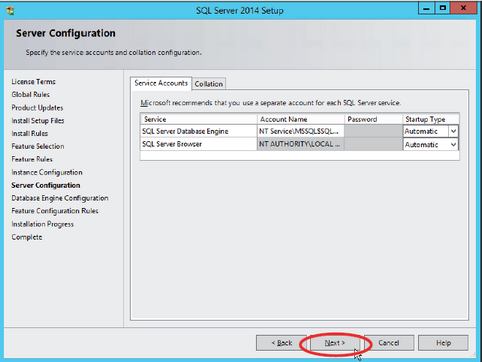The width and height of the screenshot is (482, 362).
Task: Click Product Updates step in sidebar
Action: click(x=37, y=108)
